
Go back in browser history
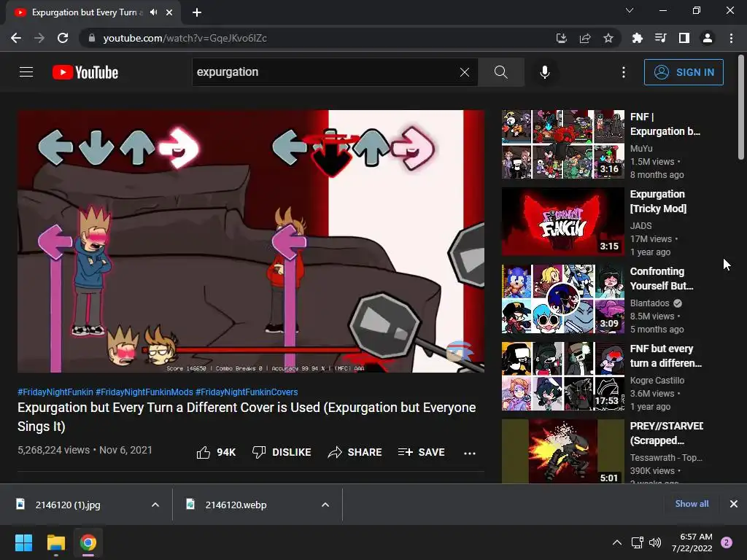(16, 38)
